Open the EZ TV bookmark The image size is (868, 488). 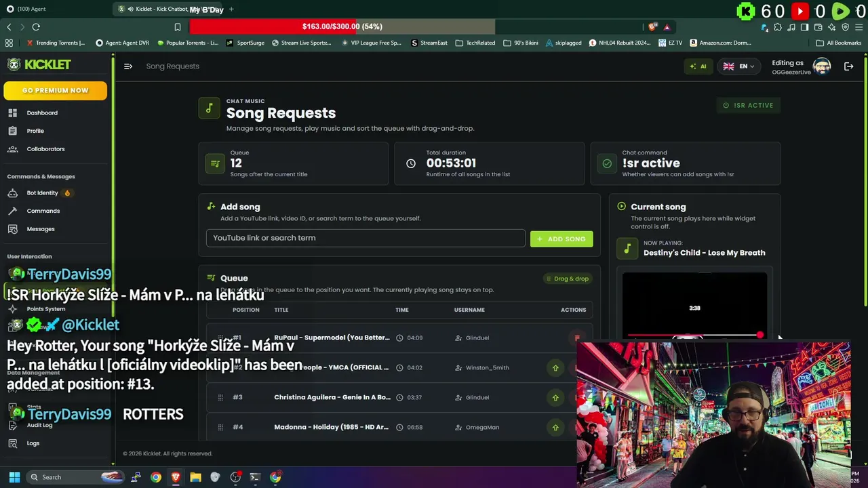671,43
